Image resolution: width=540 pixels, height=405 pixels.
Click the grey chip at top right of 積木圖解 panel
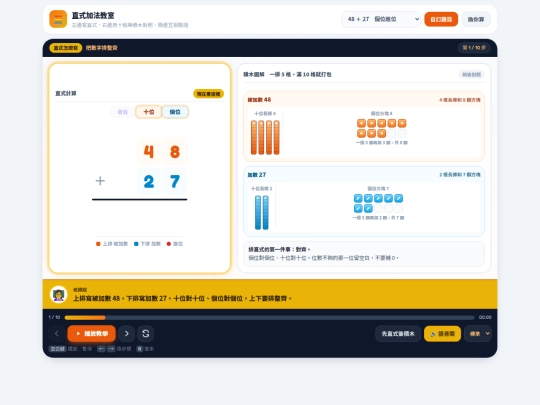[x=471, y=74]
